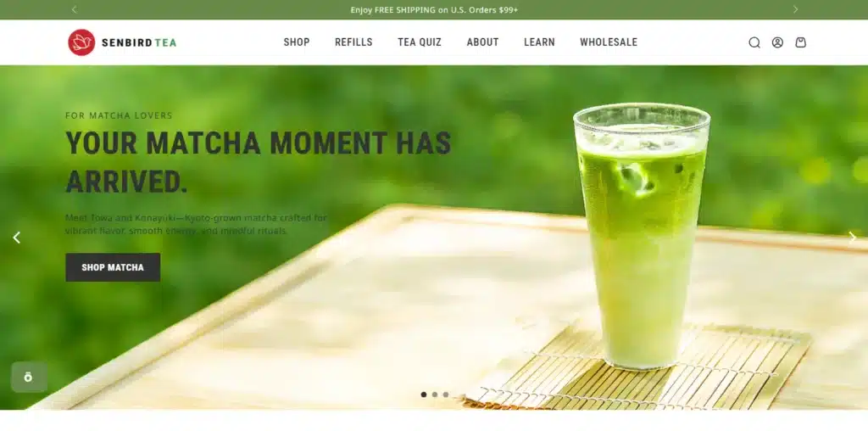Open the SHOP navigation menu
Image resolution: width=868 pixels, height=431 pixels.
pyautogui.click(x=297, y=42)
